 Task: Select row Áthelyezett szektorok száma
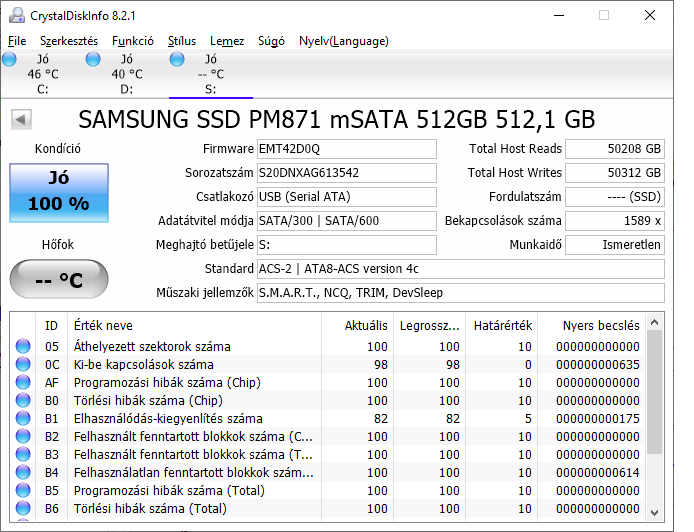(x=328, y=346)
